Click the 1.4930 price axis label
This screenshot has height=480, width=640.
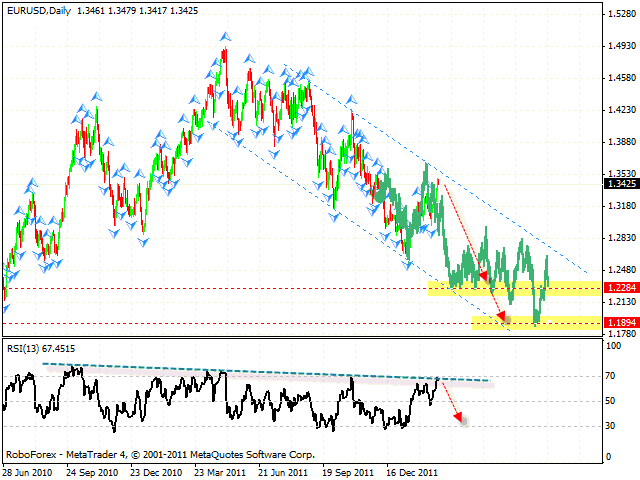618,46
